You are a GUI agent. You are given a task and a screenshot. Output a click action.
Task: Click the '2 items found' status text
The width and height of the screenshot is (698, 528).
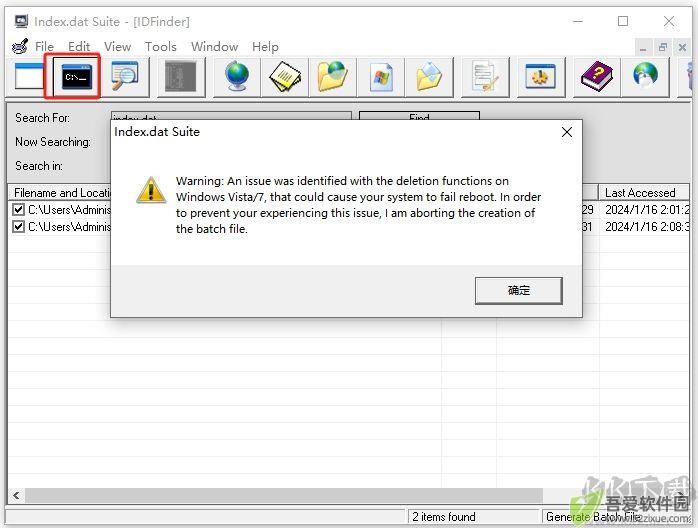(x=444, y=516)
